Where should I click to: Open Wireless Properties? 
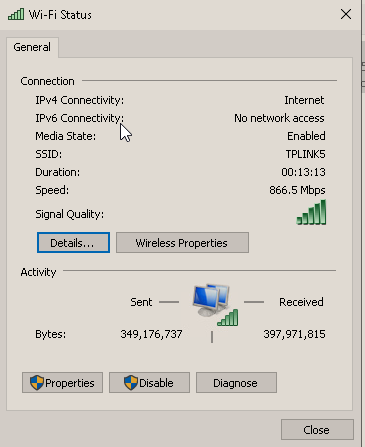(182, 243)
